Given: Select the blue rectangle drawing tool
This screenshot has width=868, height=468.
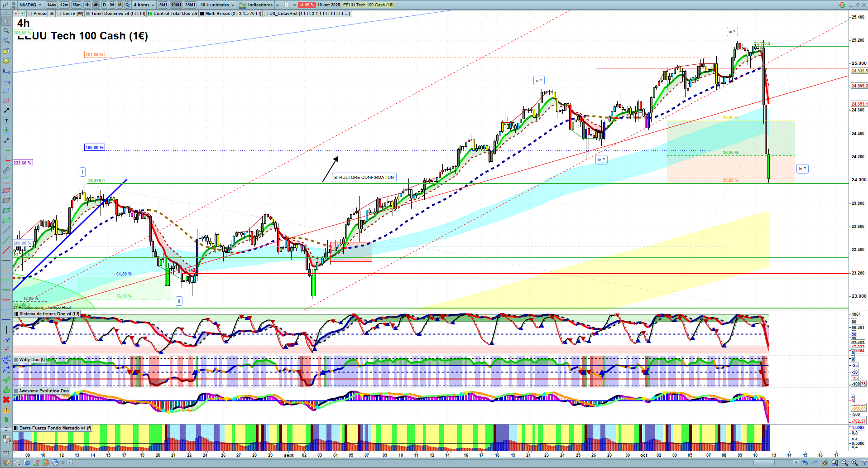Looking at the screenshot, I should (x=6, y=91).
